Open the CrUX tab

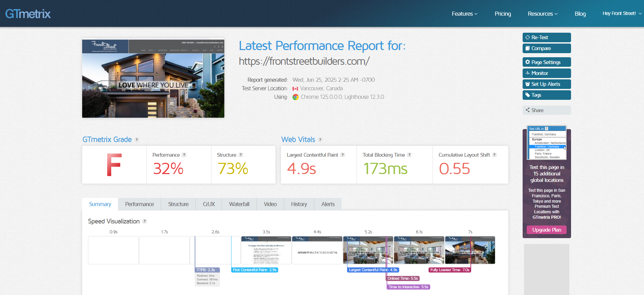209,204
